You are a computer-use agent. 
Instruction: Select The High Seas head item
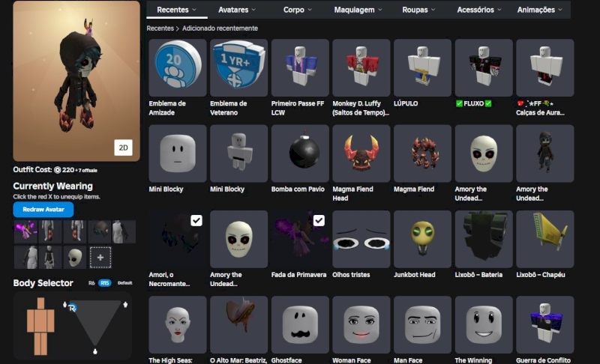click(x=178, y=324)
